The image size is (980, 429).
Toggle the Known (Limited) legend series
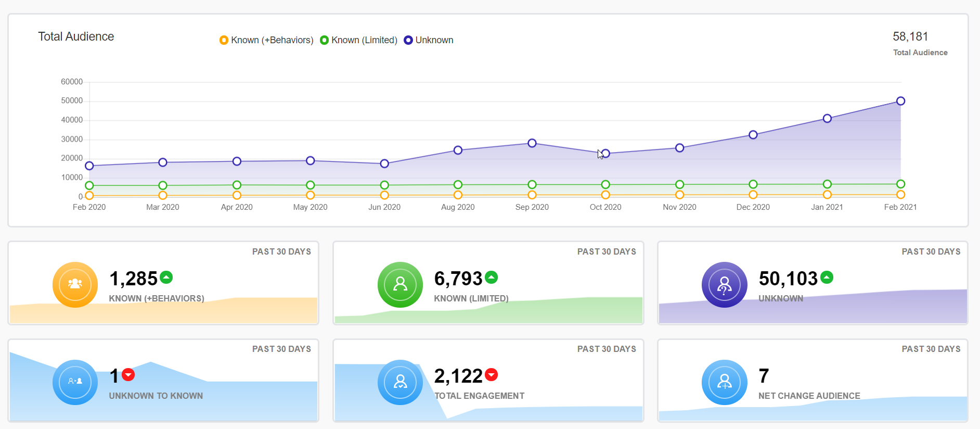click(358, 40)
